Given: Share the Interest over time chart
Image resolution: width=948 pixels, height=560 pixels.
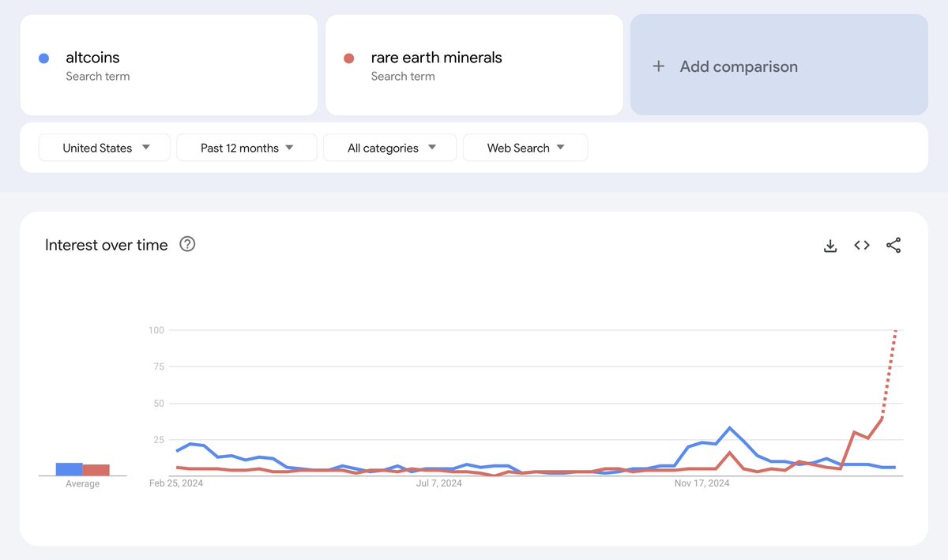Looking at the screenshot, I should pos(893,246).
